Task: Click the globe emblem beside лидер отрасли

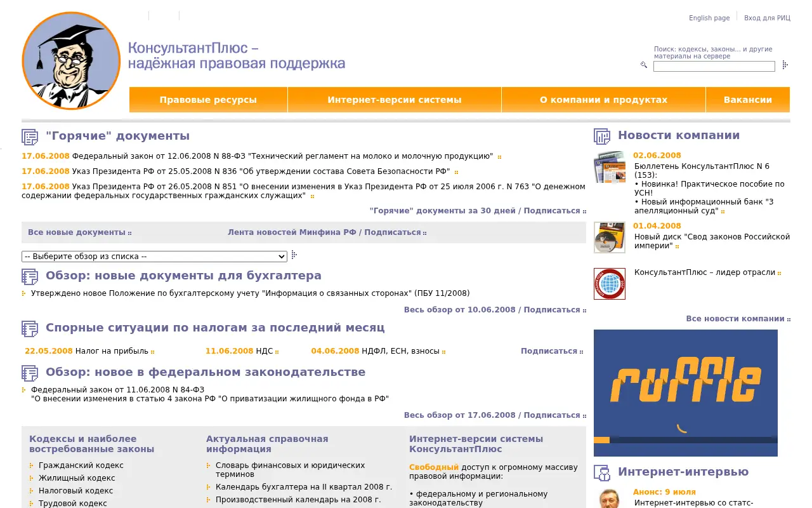Action: click(610, 284)
